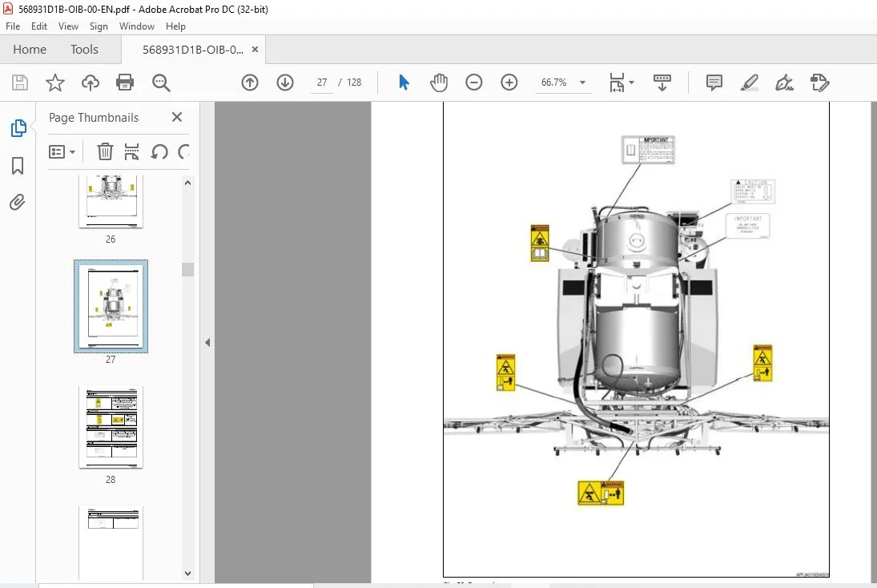Select the partially visible page 29 thumbnail
This screenshot has width=877, height=588.
pyautogui.click(x=111, y=542)
